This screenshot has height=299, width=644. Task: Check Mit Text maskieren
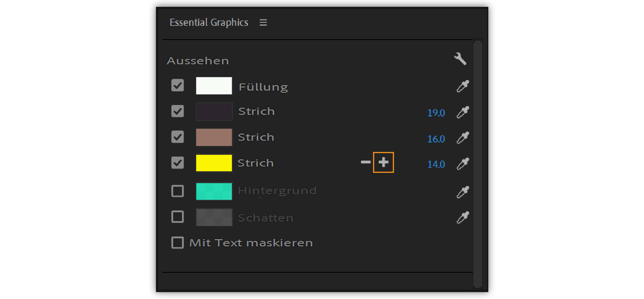177,243
